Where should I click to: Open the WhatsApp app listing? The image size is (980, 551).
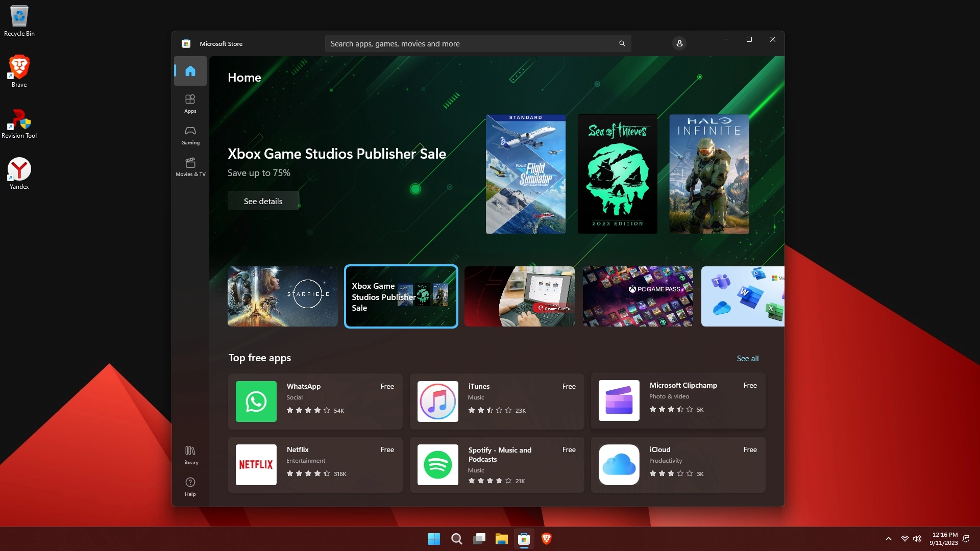tap(315, 402)
